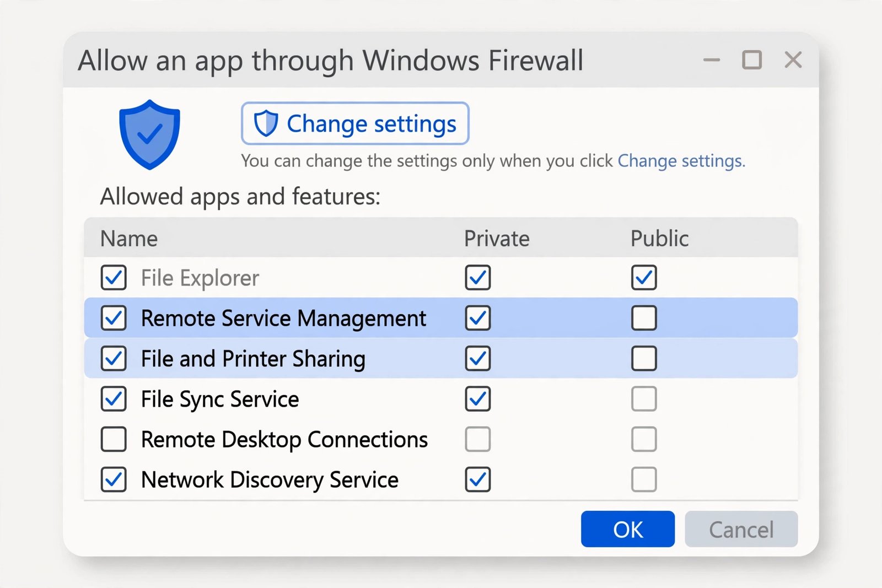
Task: Sort list by Name column header
Action: coord(129,239)
